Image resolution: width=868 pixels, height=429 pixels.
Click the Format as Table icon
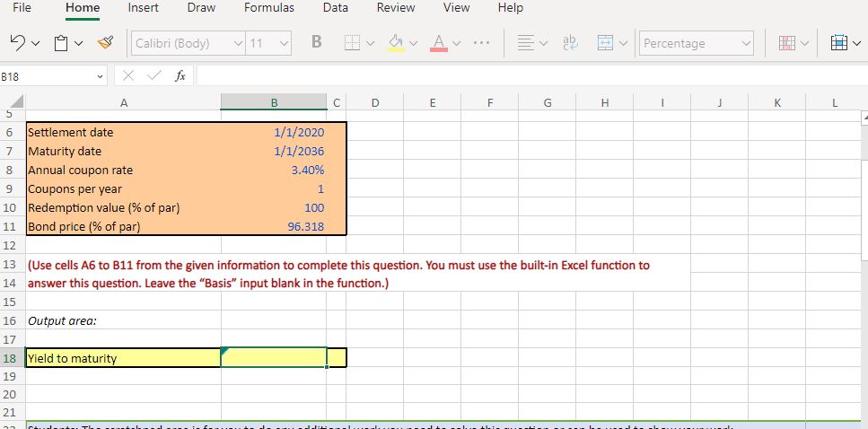pos(838,42)
